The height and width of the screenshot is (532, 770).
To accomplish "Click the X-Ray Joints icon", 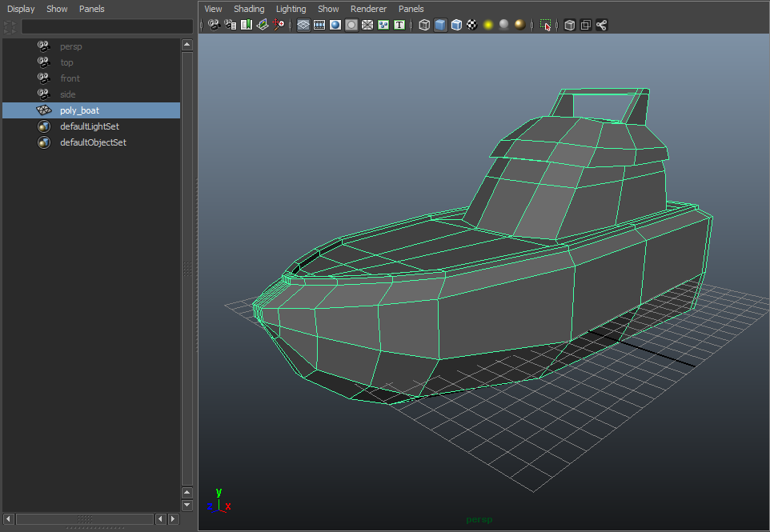I will (x=602, y=25).
